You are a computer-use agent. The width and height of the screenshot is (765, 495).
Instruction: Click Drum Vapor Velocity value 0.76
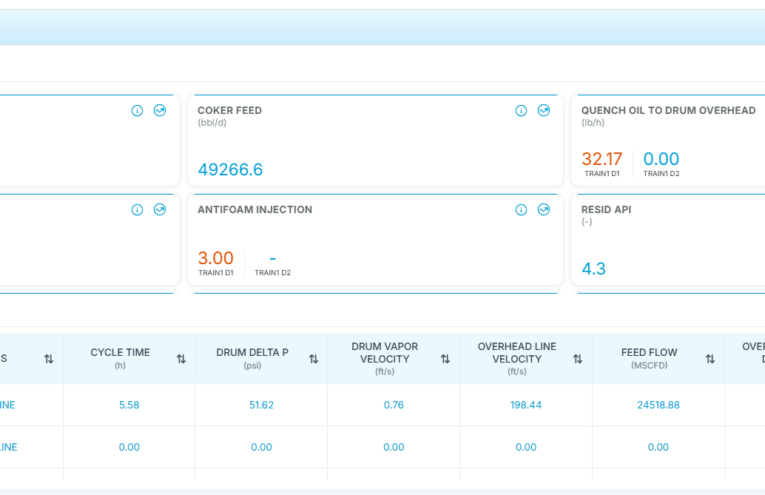394,405
